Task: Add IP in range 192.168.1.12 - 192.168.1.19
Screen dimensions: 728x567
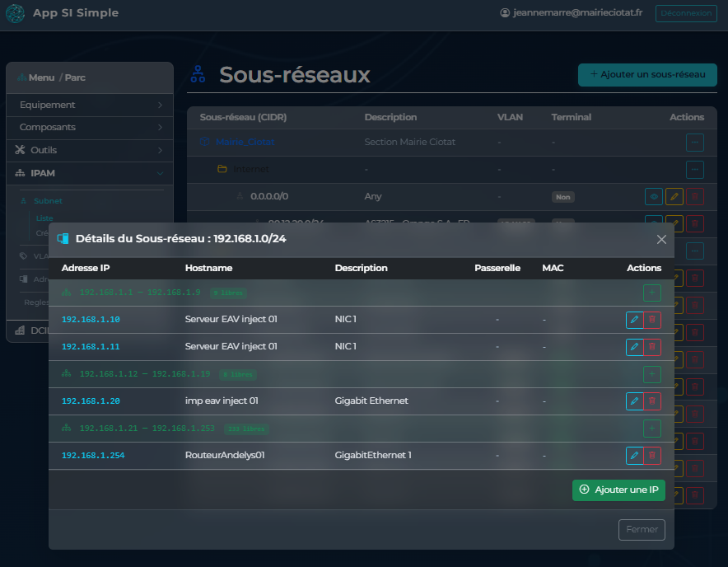Action: [x=652, y=374]
